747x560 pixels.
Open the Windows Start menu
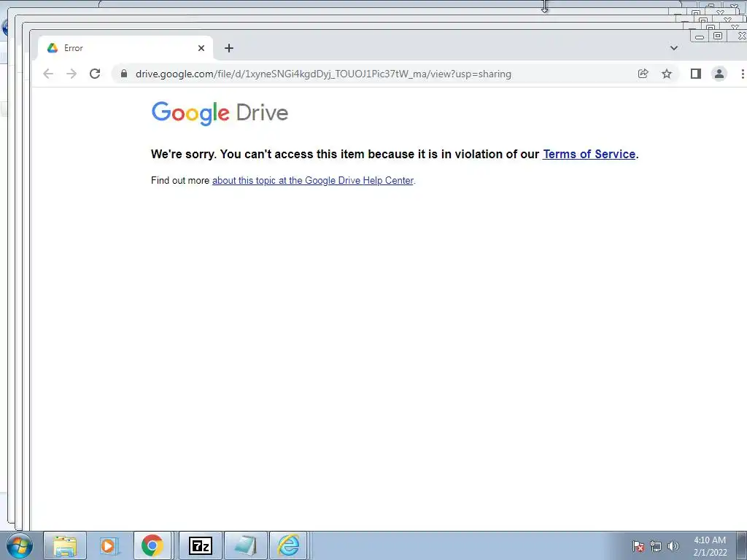[x=19, y=545]
